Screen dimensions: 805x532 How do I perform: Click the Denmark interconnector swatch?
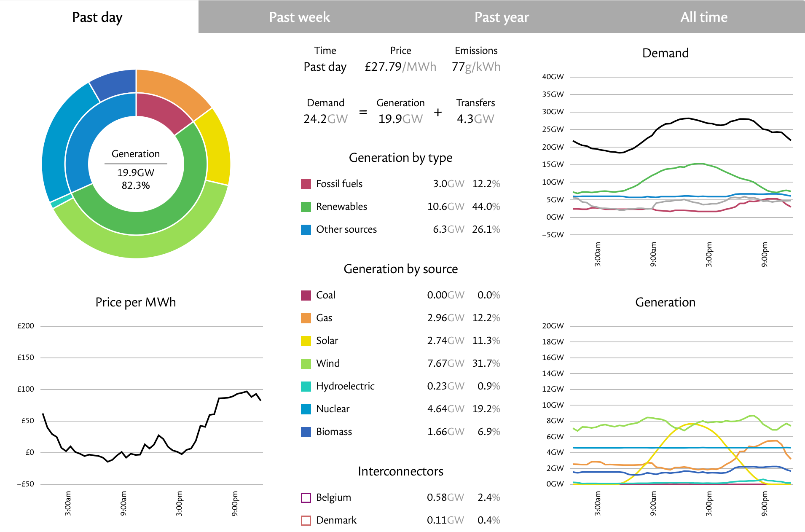(x=306, y=520)
